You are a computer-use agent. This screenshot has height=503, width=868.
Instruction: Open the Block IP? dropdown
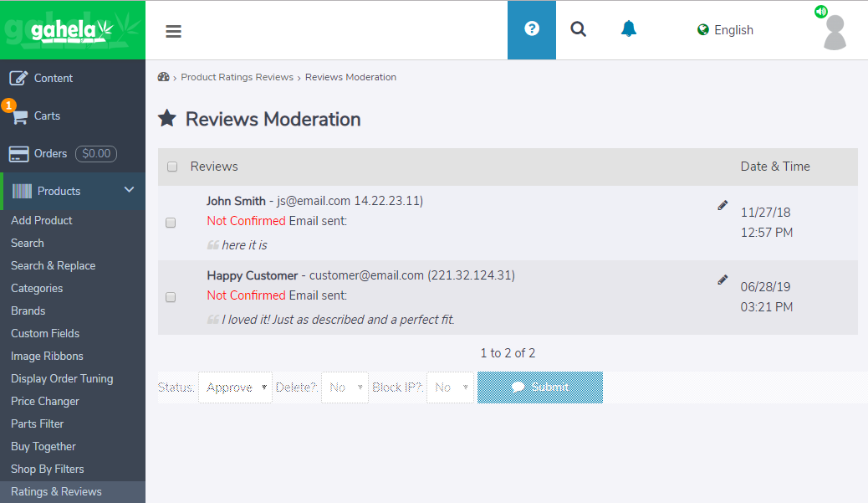coord(451,387)
